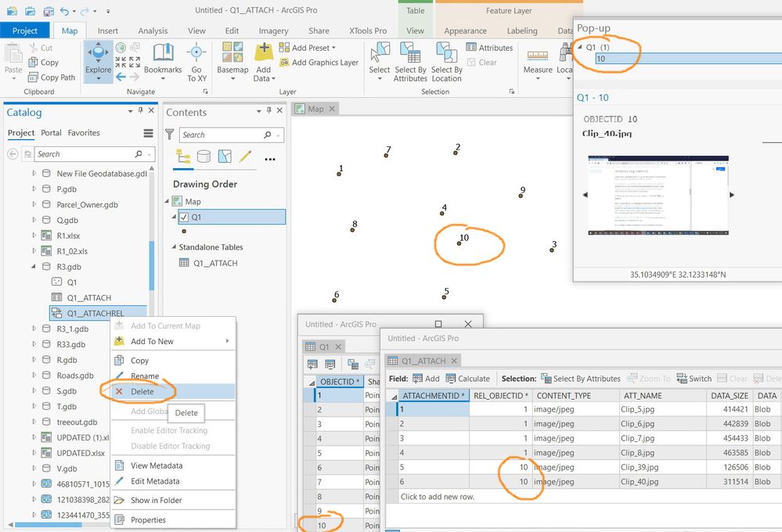The height and width of the screenshot is (532, 782).
Task: Click Add field in the Q1_ATTACH table
Action: point(427,379)
